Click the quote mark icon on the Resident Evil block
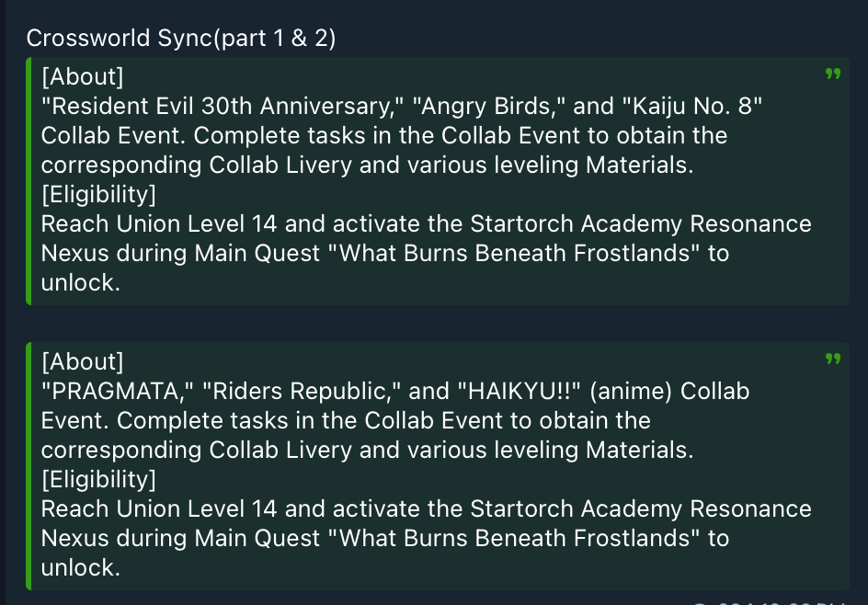The image size is (868, 605). [833, 74]
